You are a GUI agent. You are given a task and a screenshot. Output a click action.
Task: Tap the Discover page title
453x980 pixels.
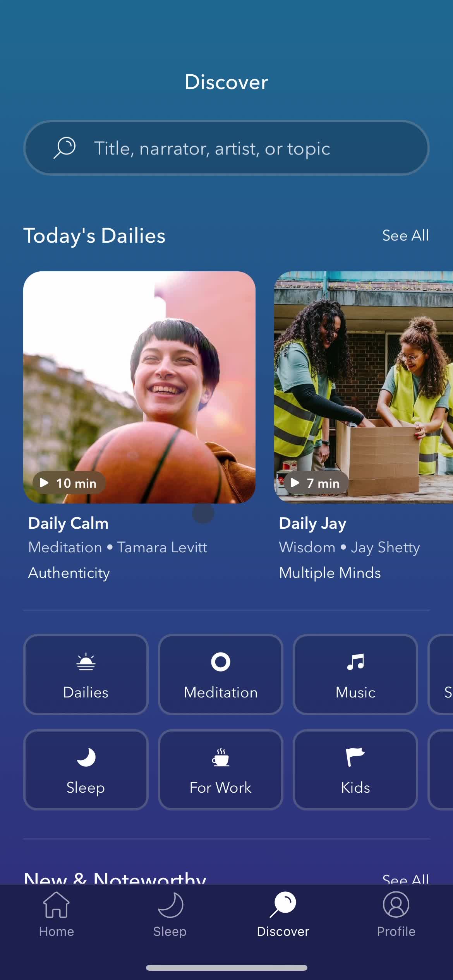point(226,82)
